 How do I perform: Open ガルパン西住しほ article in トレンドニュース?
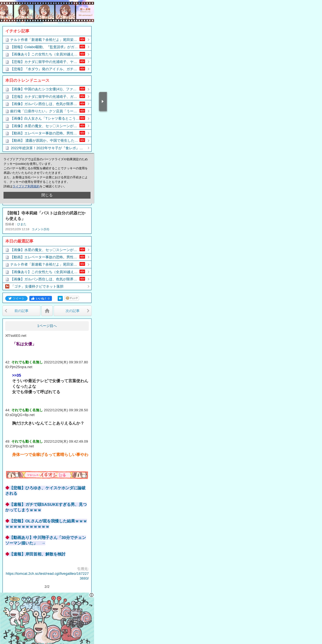pyautogui.click(x=47, y=104)
